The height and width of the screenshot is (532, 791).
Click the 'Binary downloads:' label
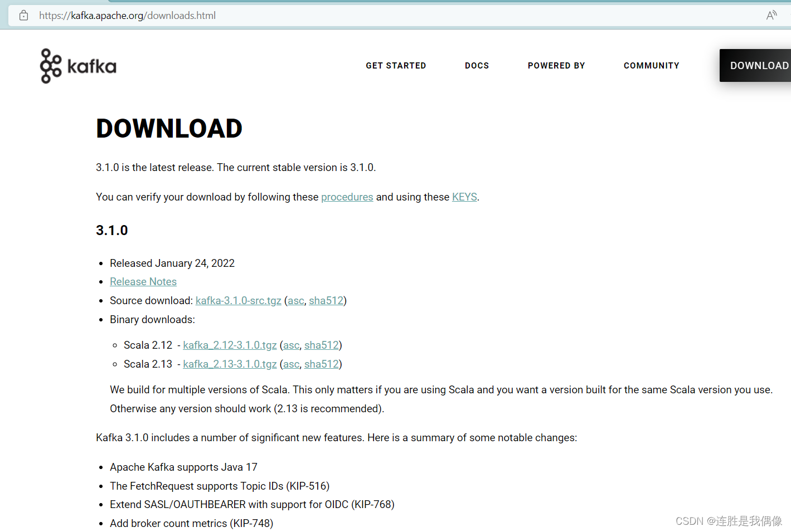point(152,320)
